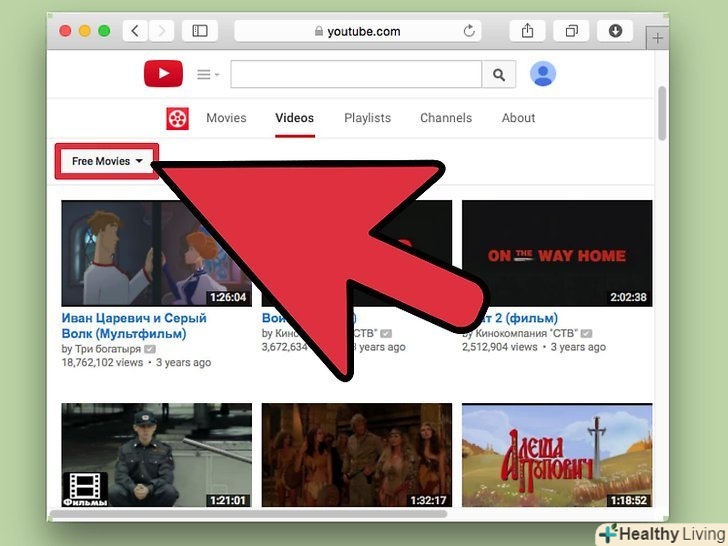Switch to the Playlists tab
Image resolution: width=728 pixels, height=546 pixels.
367,118
